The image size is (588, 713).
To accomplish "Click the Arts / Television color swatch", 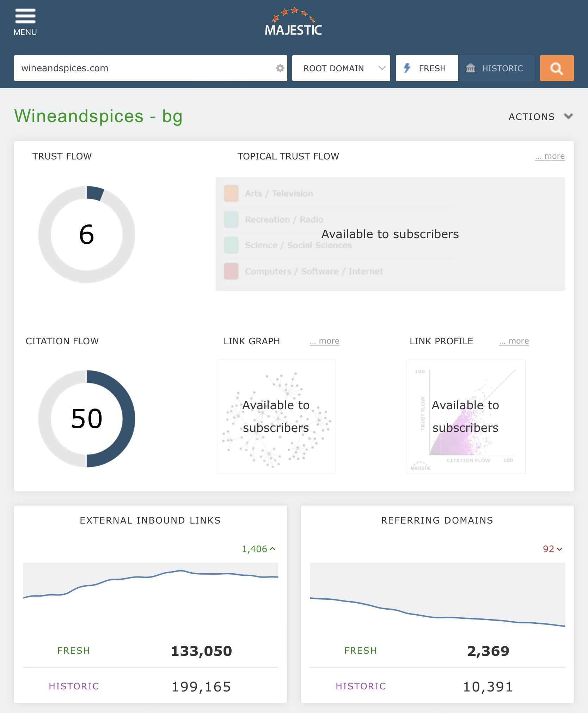I will click(231, 193).
